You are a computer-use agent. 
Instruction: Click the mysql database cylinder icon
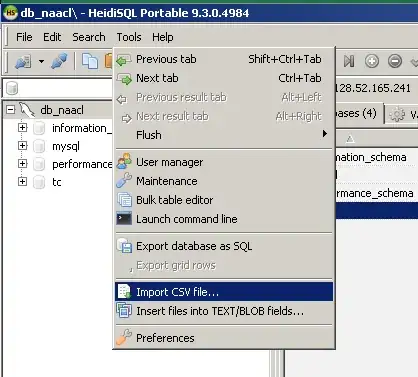click(x=39, y=146)
